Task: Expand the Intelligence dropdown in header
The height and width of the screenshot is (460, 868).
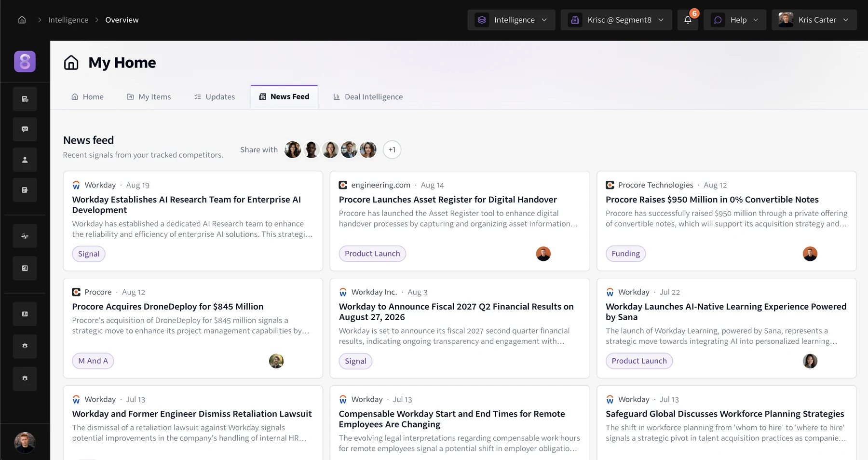Action: (511, 20)
